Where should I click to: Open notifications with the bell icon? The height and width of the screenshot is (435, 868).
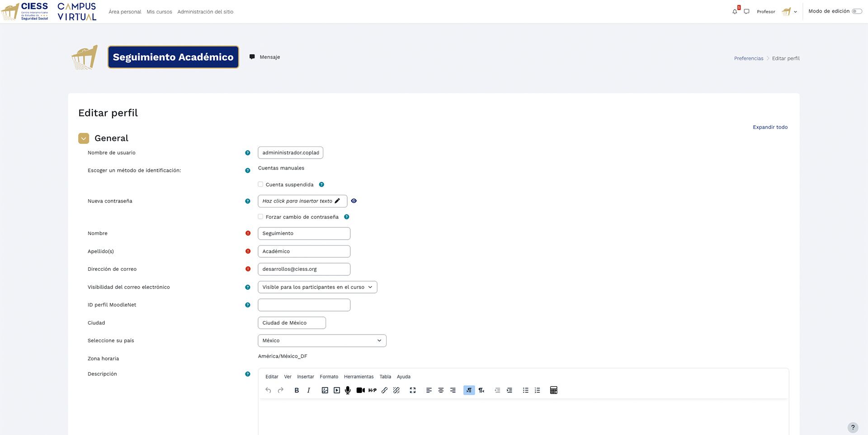[734, 11]
